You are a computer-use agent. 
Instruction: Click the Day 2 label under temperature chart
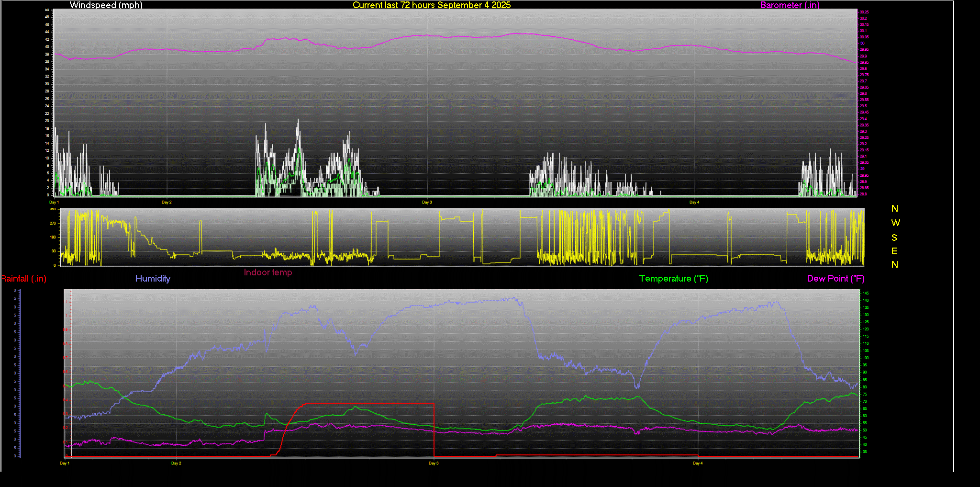coord(176,463)
